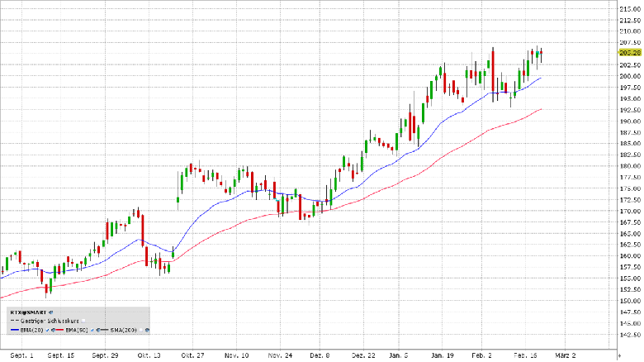Click the Dez. 22 date label

363,355
